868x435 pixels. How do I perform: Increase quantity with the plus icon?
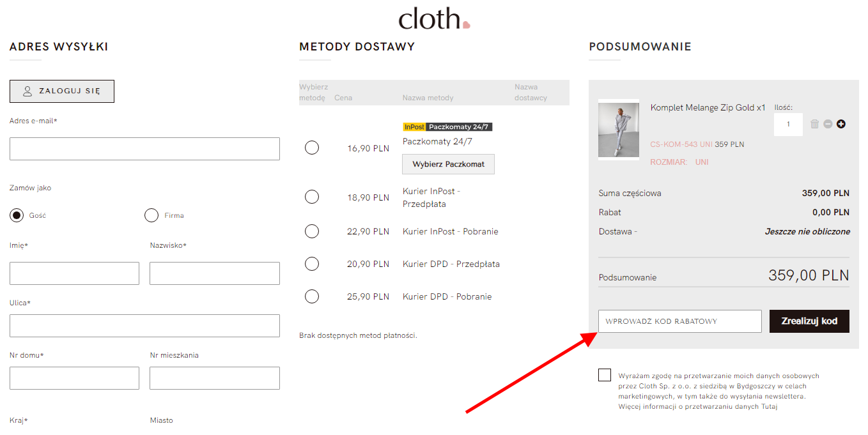(841, 124)
